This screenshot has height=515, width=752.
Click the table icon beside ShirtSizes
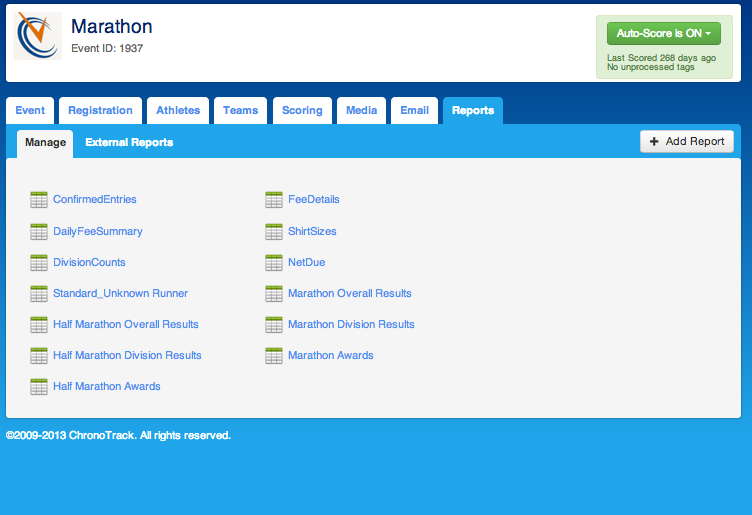tap(274, 231)
